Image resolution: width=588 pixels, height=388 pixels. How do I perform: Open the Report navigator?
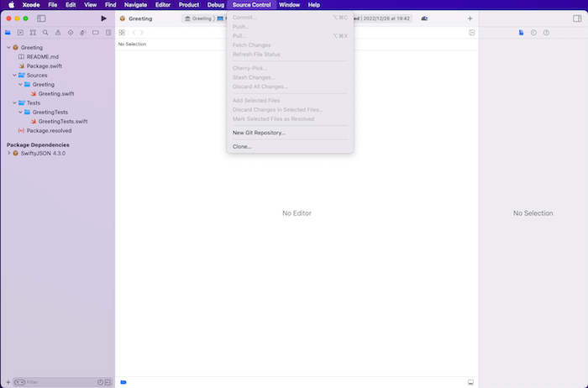pyautogui.click(x=108, y=33)
